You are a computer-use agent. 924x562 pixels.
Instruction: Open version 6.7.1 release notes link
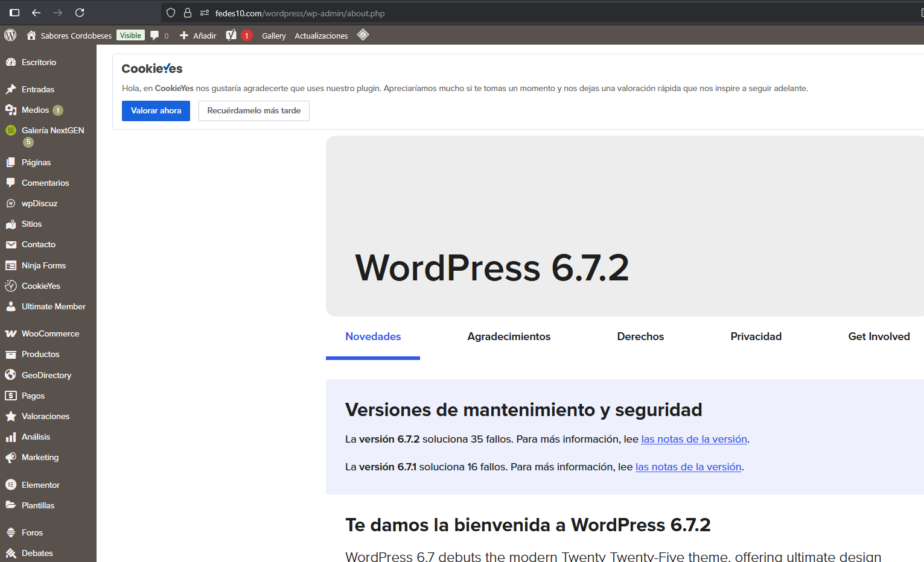[688, 467]
